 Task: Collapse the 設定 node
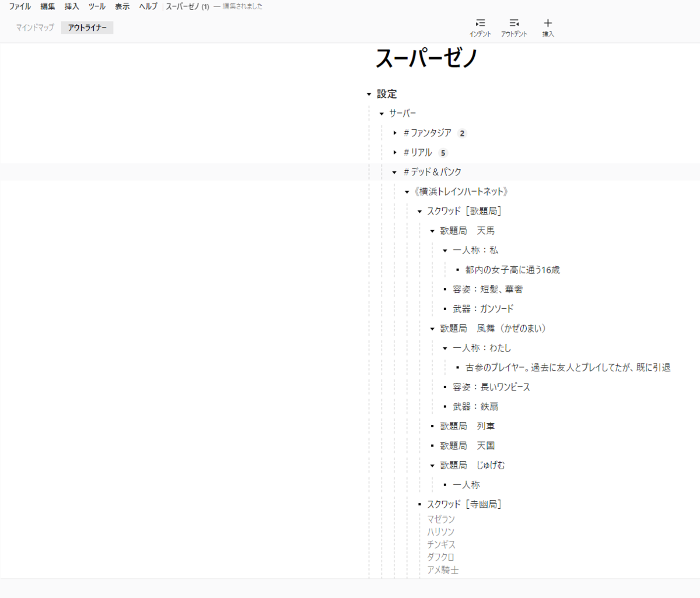369,94
